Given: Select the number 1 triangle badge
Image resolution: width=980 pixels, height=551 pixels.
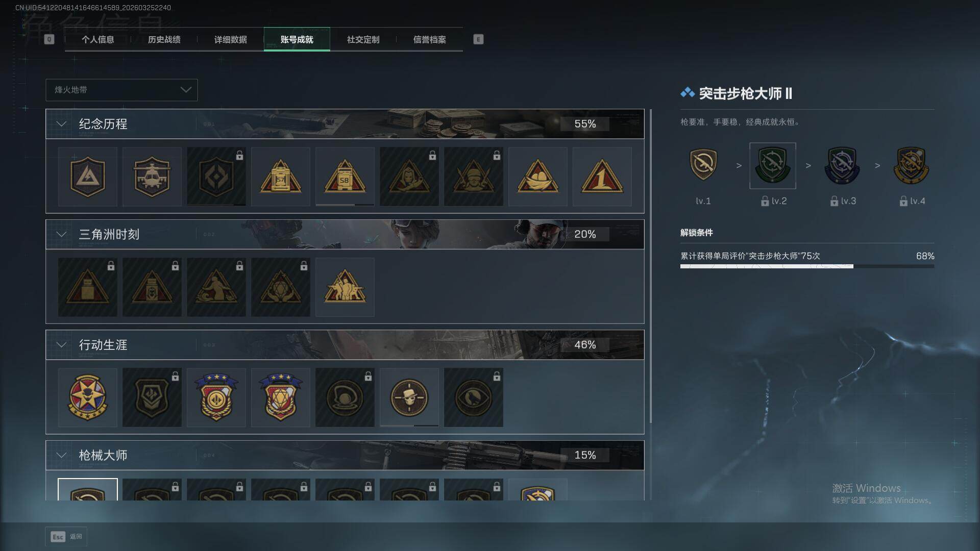Looking at the screenshot, I should pyautogui.click(x=602, y=177).
